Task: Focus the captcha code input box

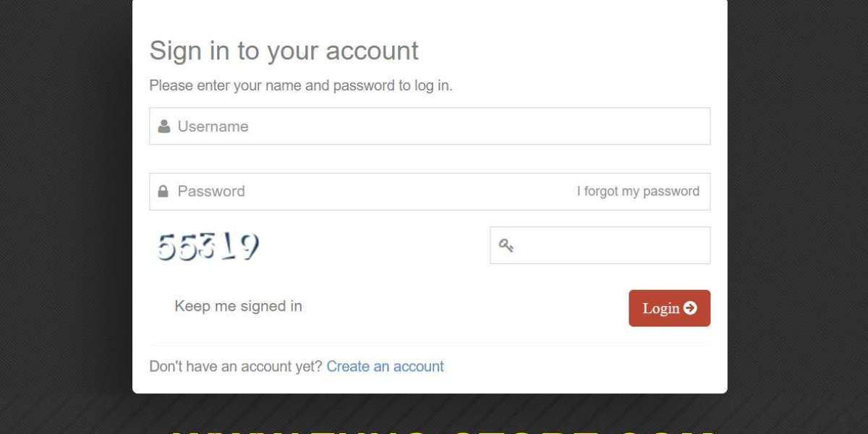Action: point(600,245)
